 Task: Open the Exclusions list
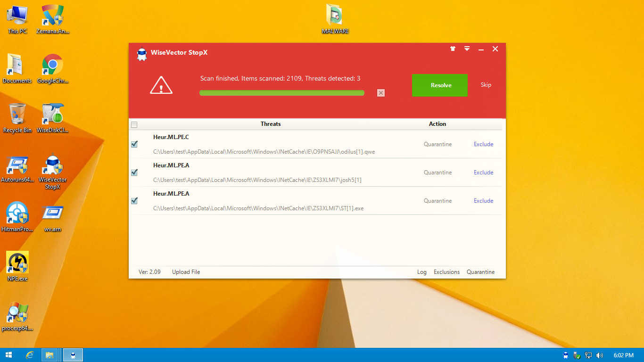pyautogui.click(x=446, y=272)
